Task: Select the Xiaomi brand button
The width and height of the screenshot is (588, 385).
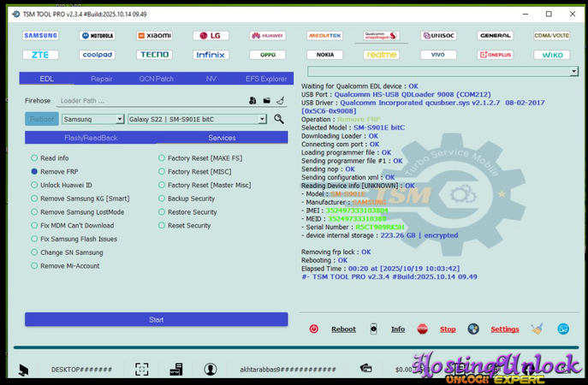Action: (x=154, y=36)
